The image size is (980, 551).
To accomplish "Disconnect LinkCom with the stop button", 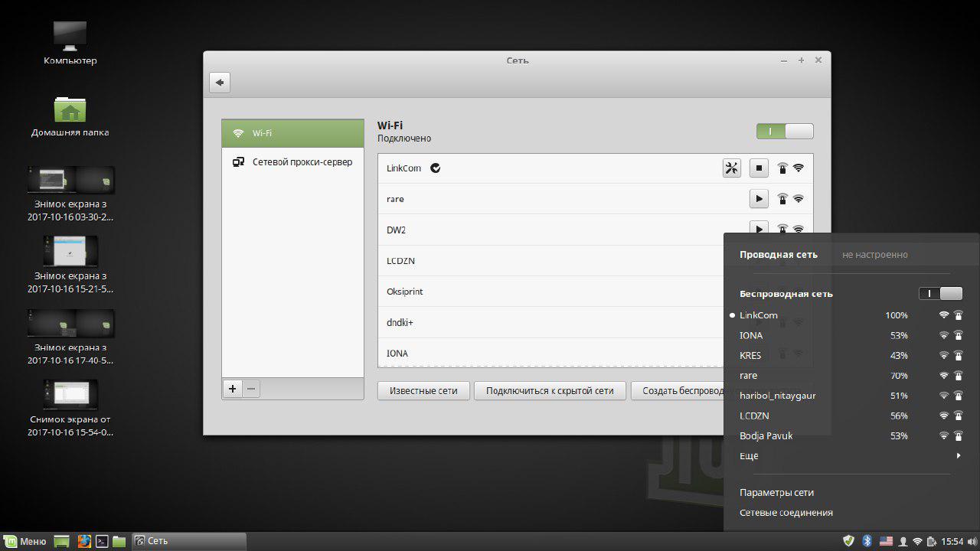I will click(x=758, y=168).
